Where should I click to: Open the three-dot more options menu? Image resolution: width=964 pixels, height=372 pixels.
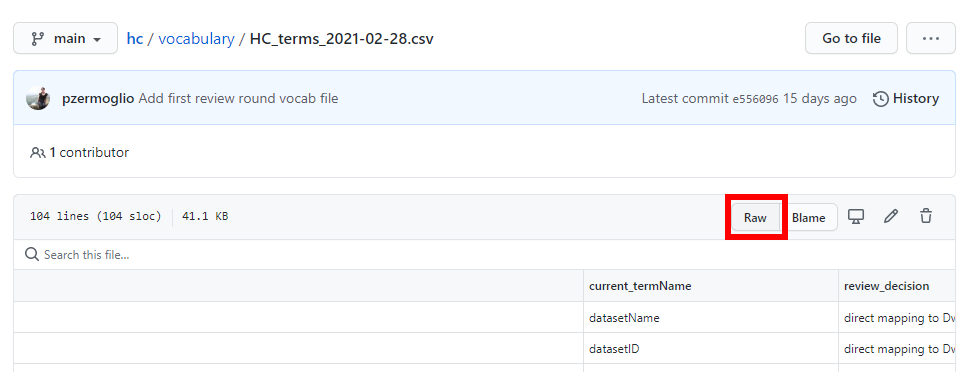pyautogui.click(x=931, y=38)
